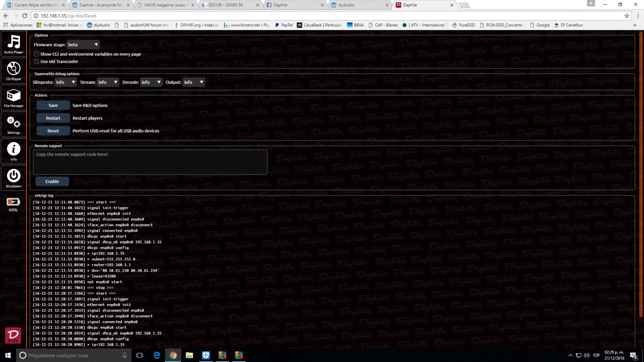Show more bookmarks chevron
Image resolution: width=644 pixels, height=362 pixels.
click(x=635, y=25)
